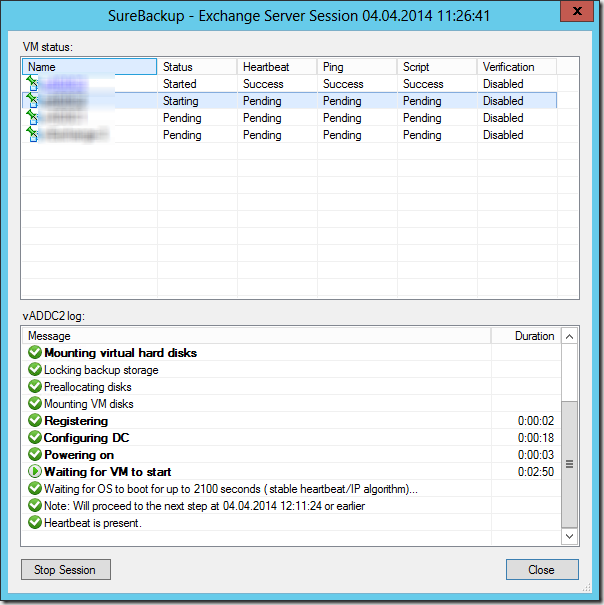Click the Verification column header
604x605 pixels.
pyautogui.click(x=517, y=67)
